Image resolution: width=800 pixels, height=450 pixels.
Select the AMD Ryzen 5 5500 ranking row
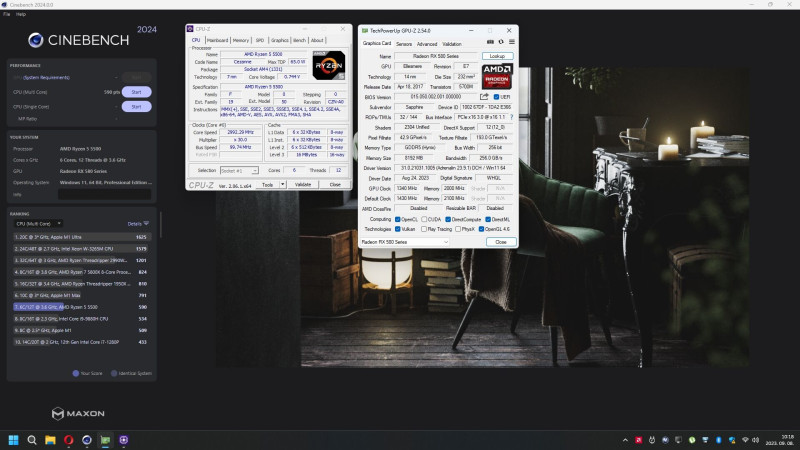point(81,307)
